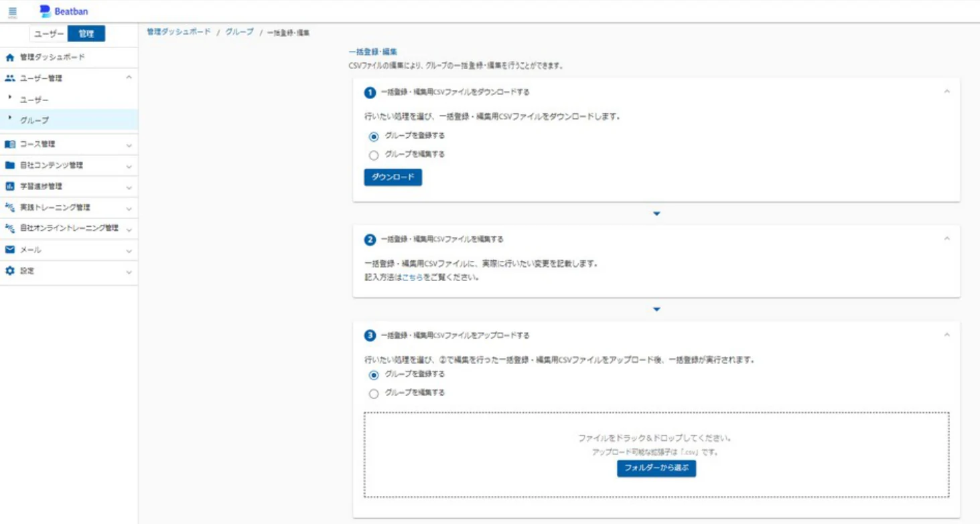Open グループ in the sidebar
Viewport: 980px width, 524px height.
click(69, 120)
